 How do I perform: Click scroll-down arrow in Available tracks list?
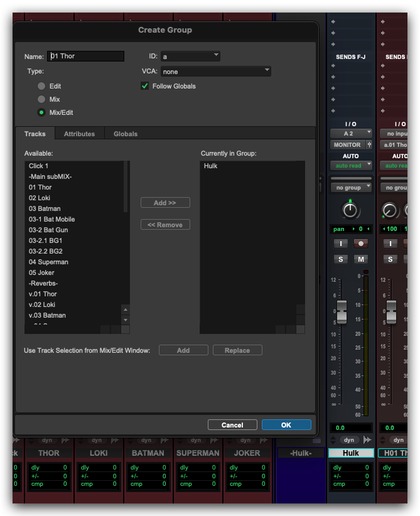126,320
